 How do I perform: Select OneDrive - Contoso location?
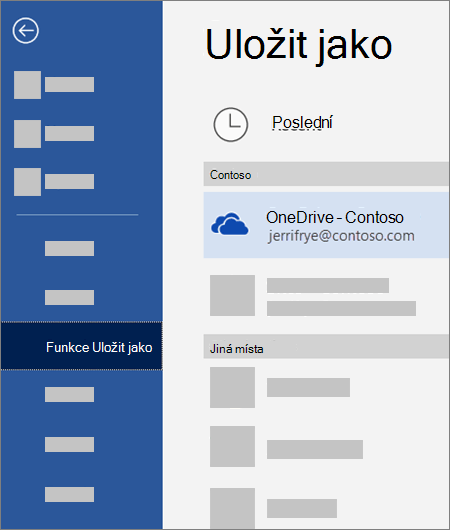326,225
